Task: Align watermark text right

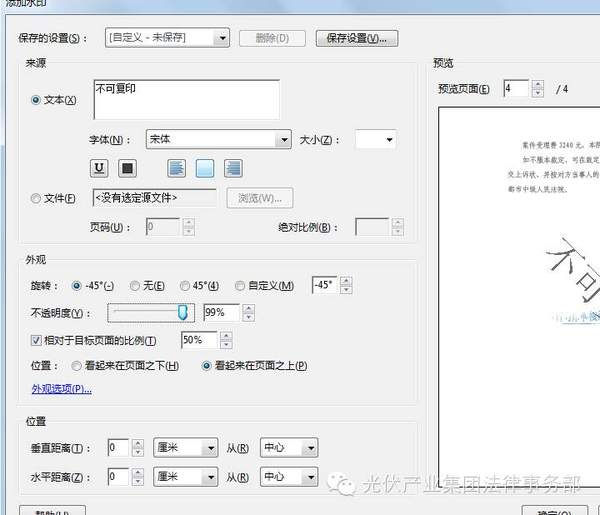Action: point(233,168)
